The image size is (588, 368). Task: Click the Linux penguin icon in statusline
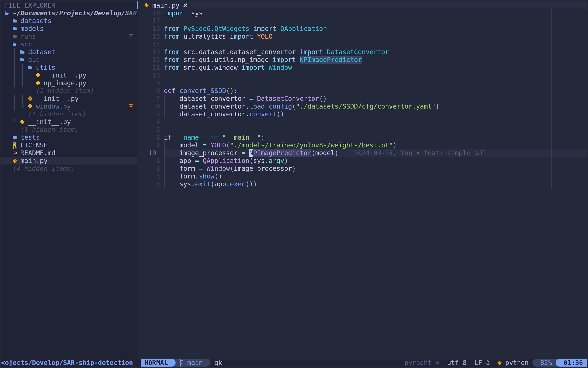click(x=488, y=363)
